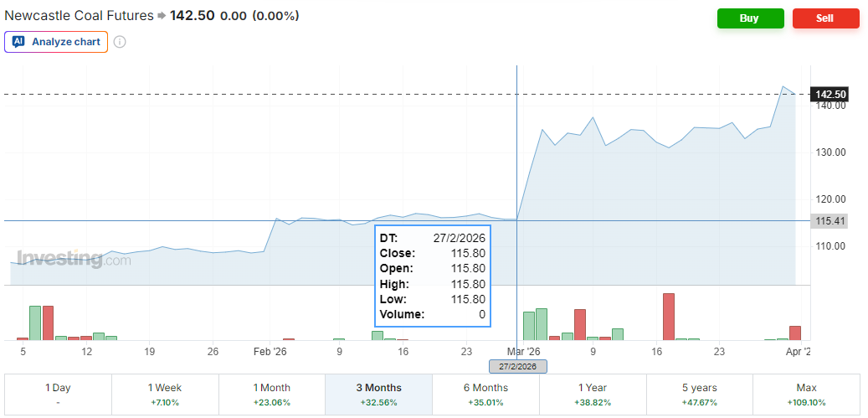
Task: Switch to the 1 Week timeframe
Action: click(x=165, y=395)
